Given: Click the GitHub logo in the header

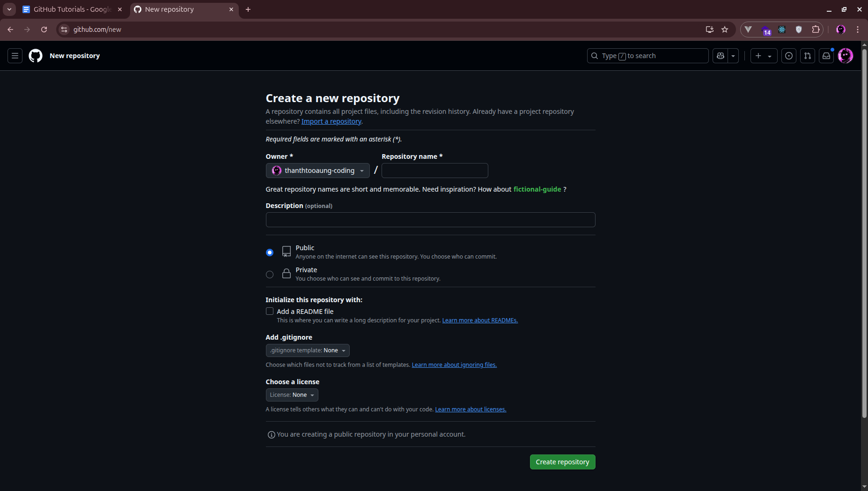Looking at the screenshot, I should coord(36,56).
